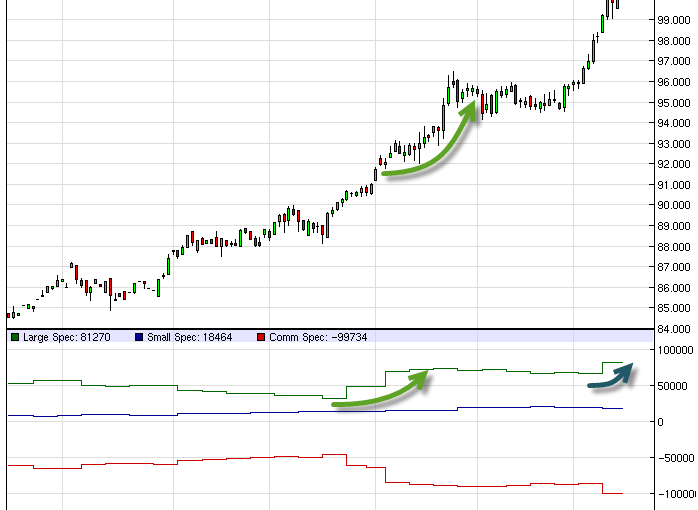This screenshot has width=698, height=510.
Task: Click the 99.000 price axis label
Action: pyautogui.click(x=674, y=20)
